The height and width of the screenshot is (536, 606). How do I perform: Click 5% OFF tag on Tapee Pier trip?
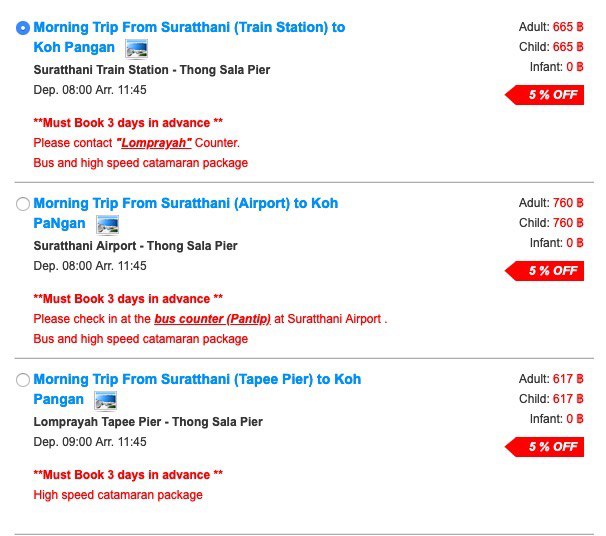(x=545, y=447)
